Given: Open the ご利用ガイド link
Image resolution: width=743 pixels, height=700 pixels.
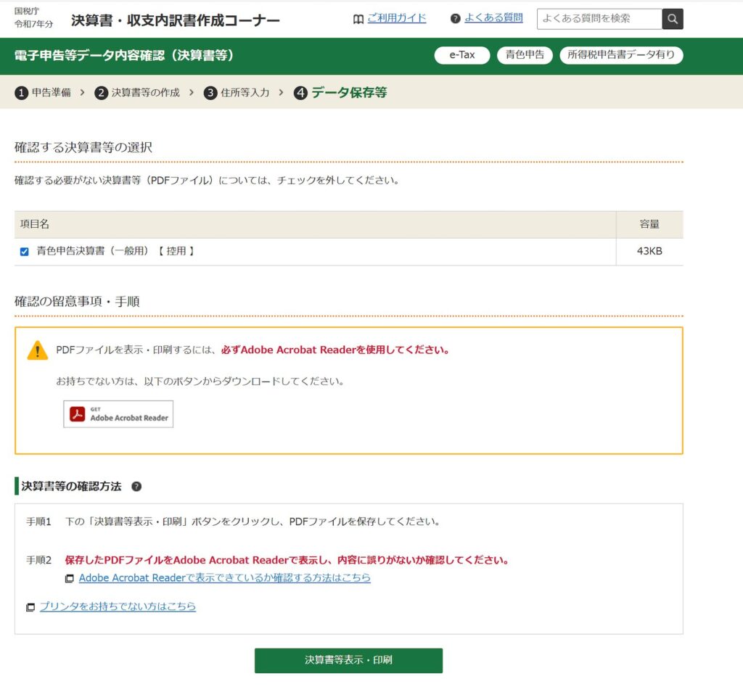Looking at the screenshot, I should click(x=397, y=18).
